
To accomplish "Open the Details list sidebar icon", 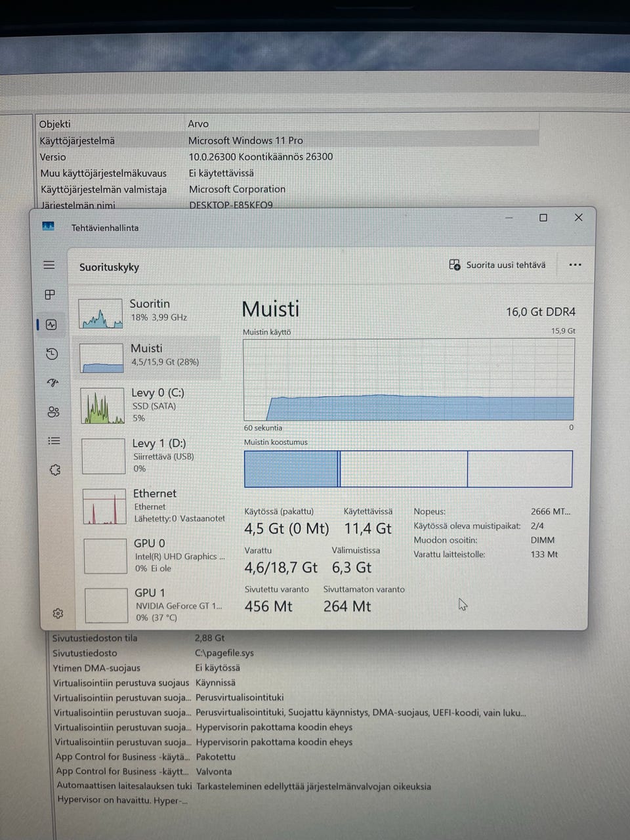I will 54,441.
